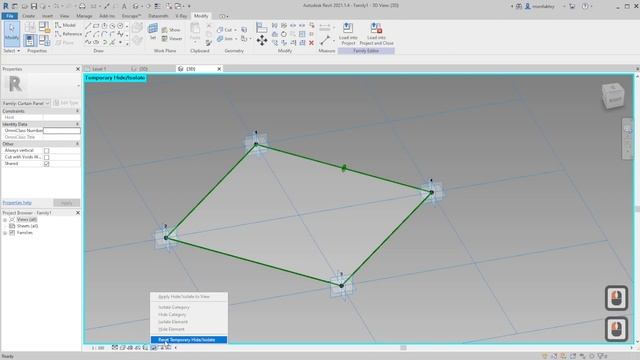Click the Modify selection tool button
Image resolution: width=640 pixels, height=360 pixels.
click(x=12, y=34)
